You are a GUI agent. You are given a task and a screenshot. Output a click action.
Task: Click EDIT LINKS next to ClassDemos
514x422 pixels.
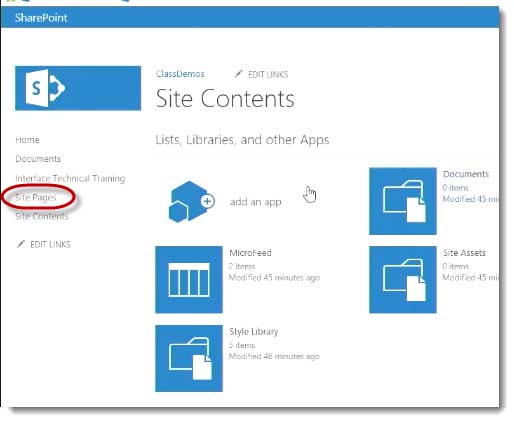(268, 74)
